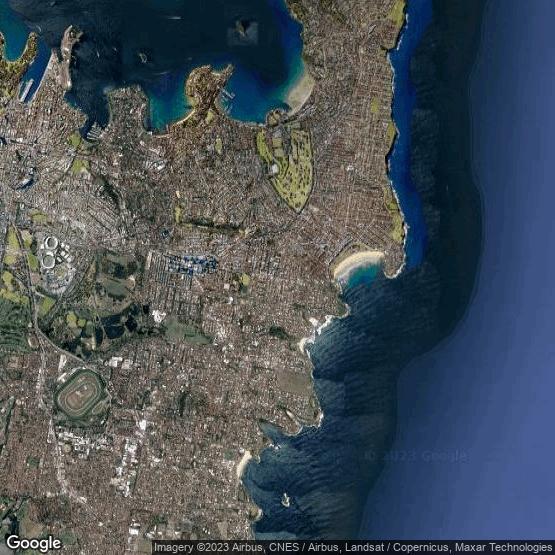The height and width of the screenshot is (555, 555).
Task: Click the Google logo
Action: tap(34, 543)
